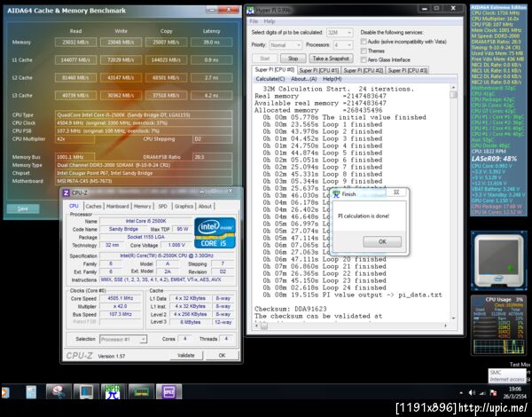Viewport: 532px width, 417px height.
Task: Switch to the Caches tab in CPU-Z
Action: pos(93,206)
